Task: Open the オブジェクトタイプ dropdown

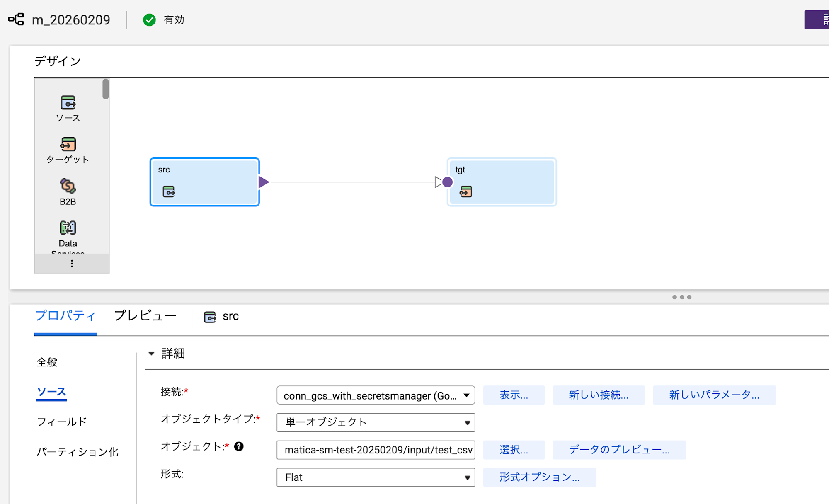Action: [376, 422]
